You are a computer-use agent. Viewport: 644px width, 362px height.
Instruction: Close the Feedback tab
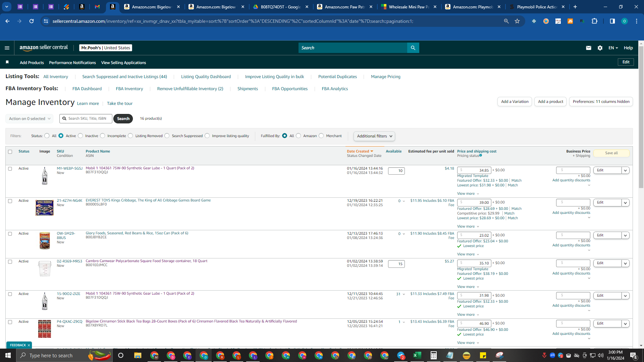pos(29,345)
